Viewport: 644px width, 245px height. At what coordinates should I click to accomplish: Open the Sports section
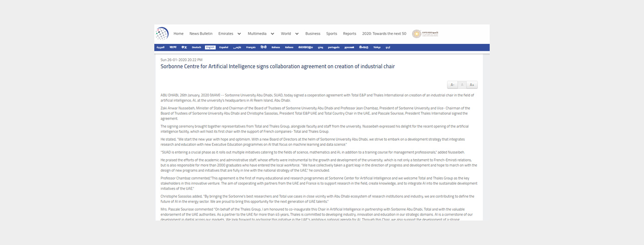tap(332, 34)
